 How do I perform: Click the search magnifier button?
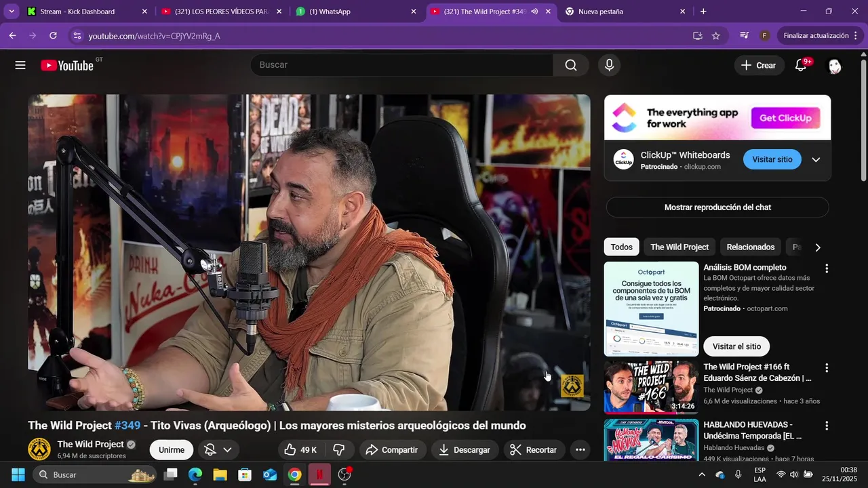click(571, 65)
